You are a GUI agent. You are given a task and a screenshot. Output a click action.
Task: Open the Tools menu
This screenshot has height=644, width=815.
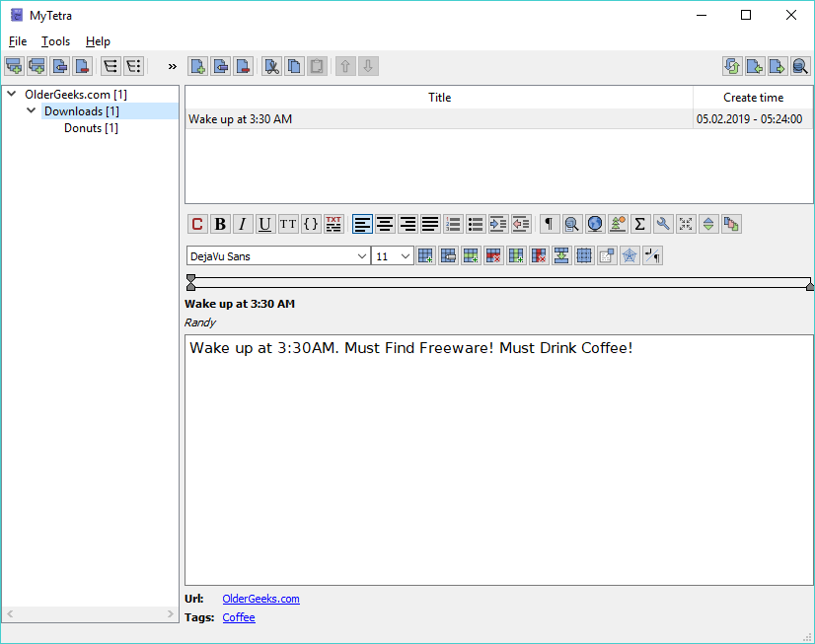[x=55, y=41]
